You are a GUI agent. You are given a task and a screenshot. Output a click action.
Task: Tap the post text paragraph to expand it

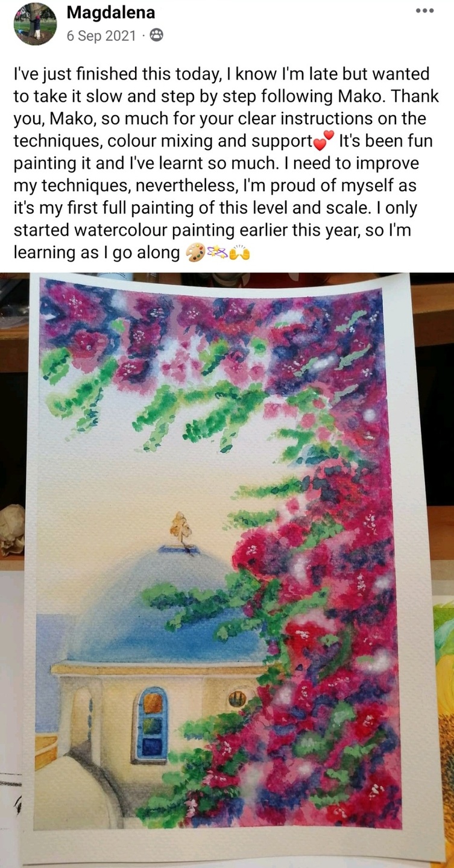point(227,163)
